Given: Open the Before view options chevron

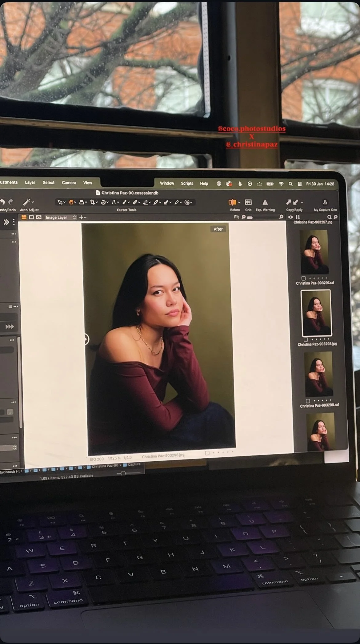Looking at the screenshot, I should point(239,202).
